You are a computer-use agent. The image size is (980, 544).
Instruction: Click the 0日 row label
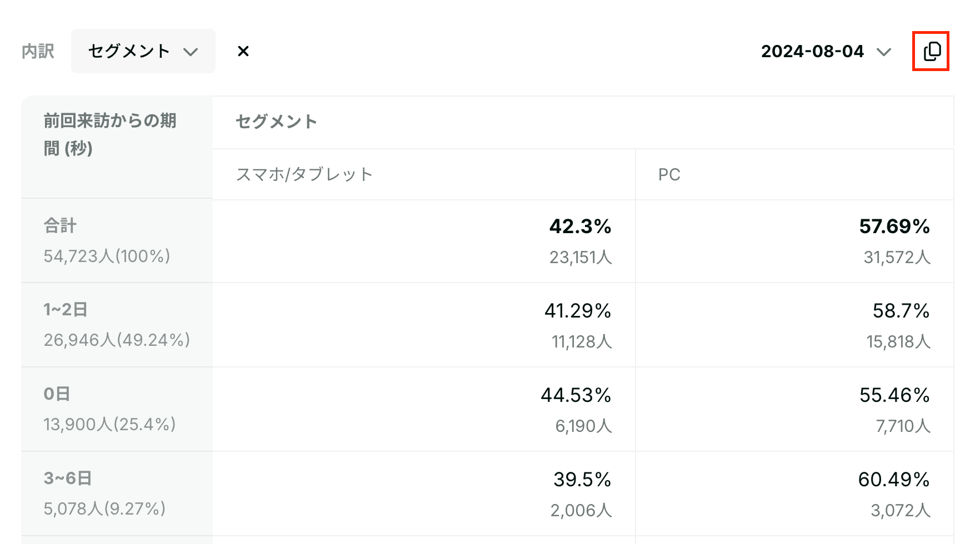[x=57, y=394]
